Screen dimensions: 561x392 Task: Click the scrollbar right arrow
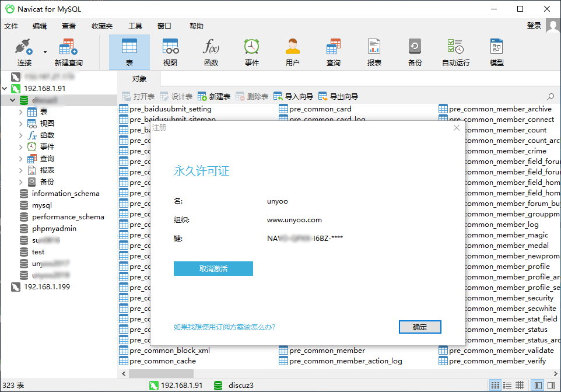coord(556,373)
